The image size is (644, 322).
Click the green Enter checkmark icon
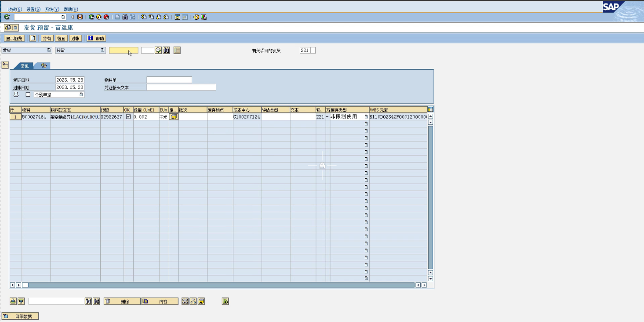[x=7, y=17]
